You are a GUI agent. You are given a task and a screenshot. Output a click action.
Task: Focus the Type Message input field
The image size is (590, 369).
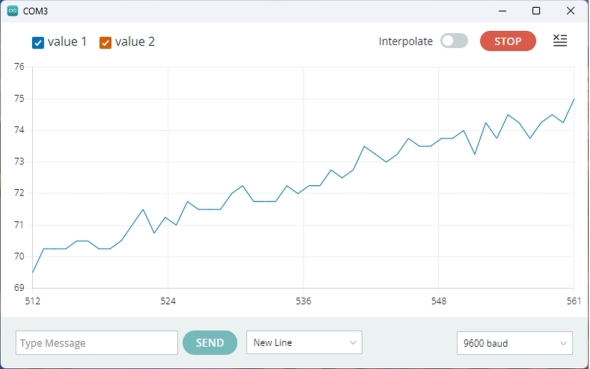[x=97, y=343]
